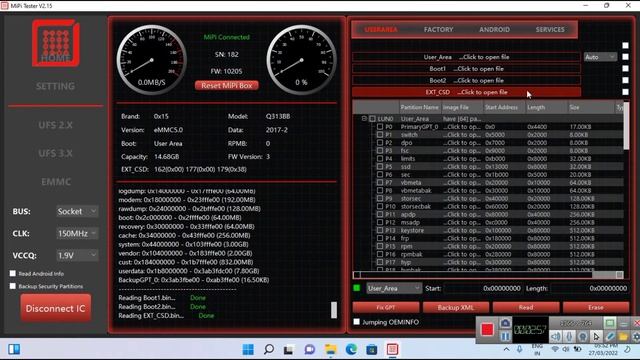Open the BUS Socket dropdown
The height and width of the screenshot is (360, 640).
point(77,211)
